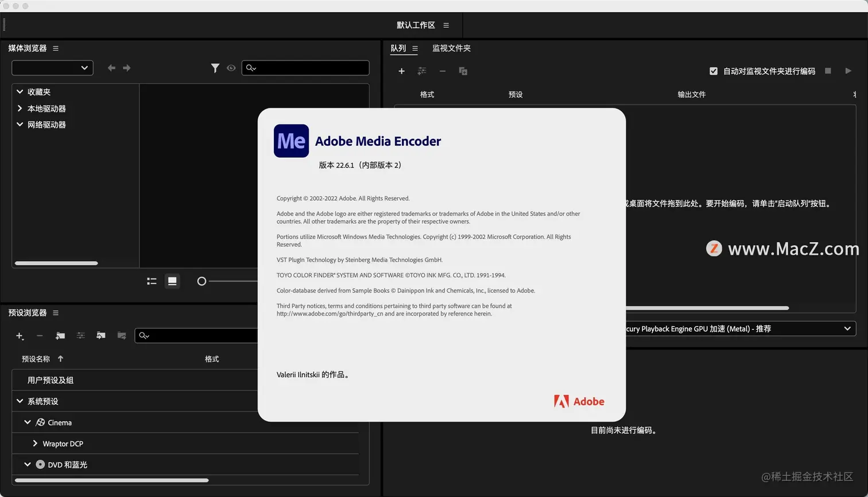The image size is (868, 497).
Task: Click the preset browser search field
Action: (196, 336)
